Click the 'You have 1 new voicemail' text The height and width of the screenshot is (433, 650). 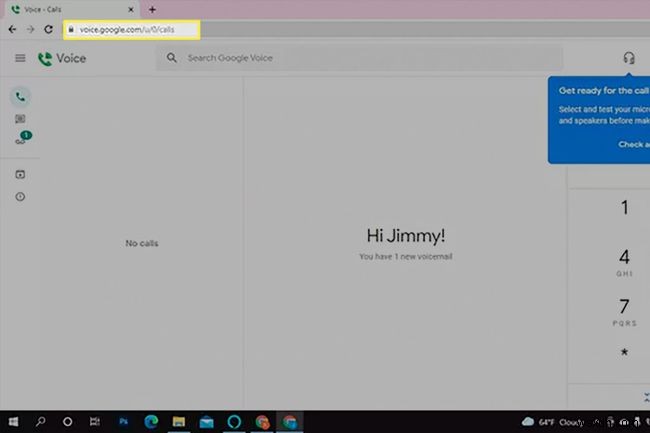point(405,256)
